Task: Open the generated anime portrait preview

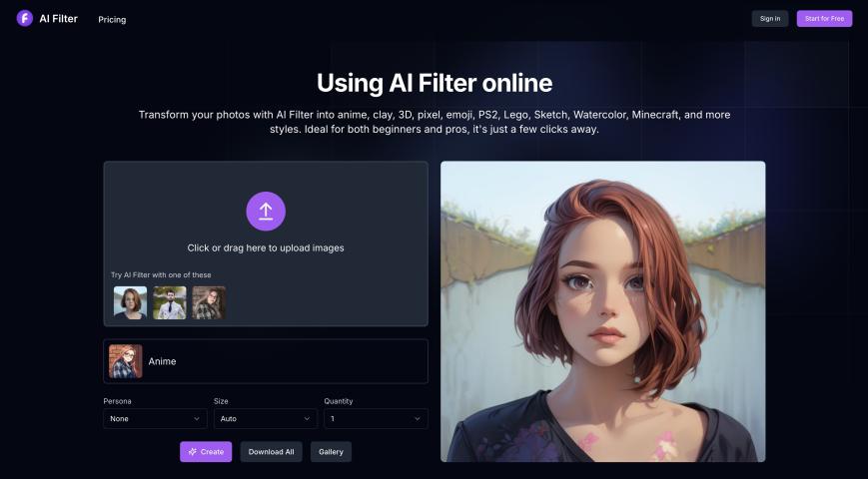Action: [x=602, y=311]
